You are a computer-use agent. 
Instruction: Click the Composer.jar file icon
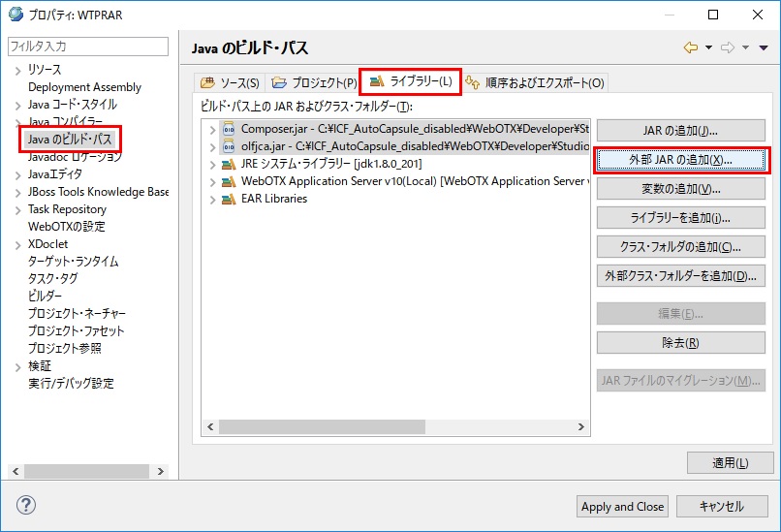click(229, 129)
